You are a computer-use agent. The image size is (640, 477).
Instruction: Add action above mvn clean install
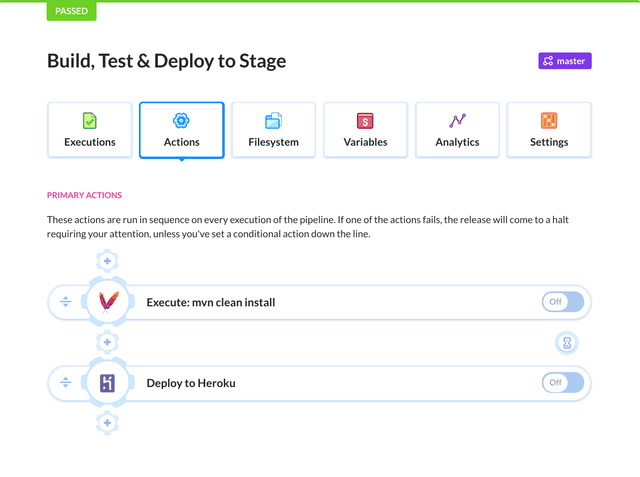[108, 261]
